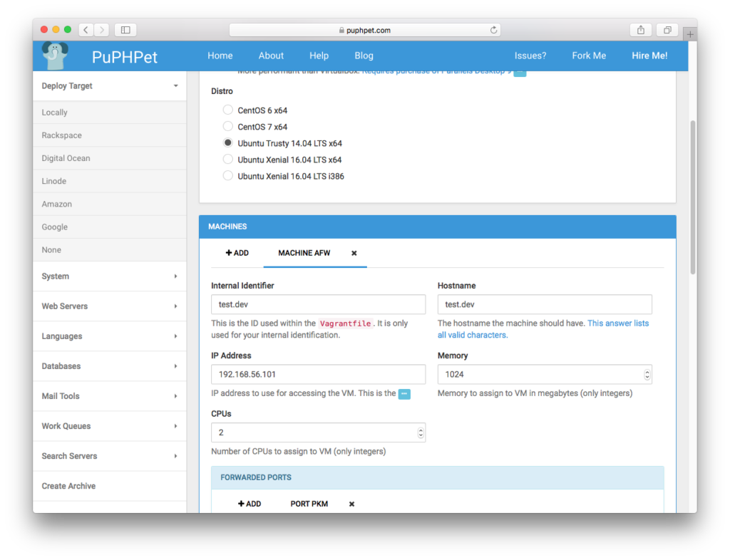Adjust the CPUs stepper arrows
The width and height of the screenshot is (730, 560).
421,432
